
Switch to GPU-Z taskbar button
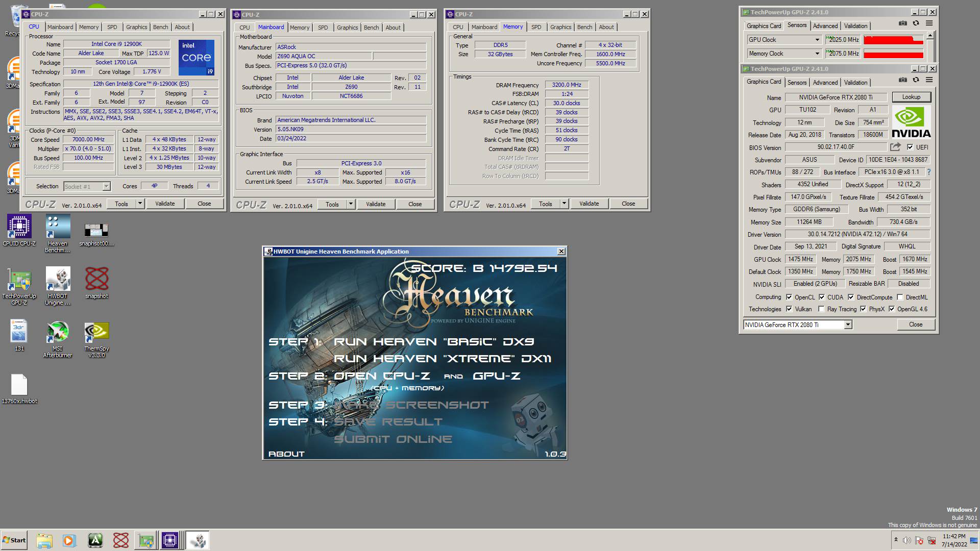tap(146, 540)
